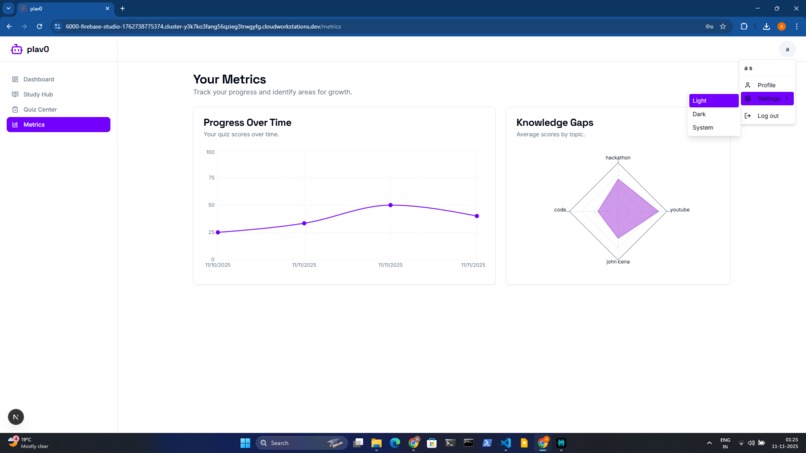Screen dimensions: 806x453
Task: Click the 25-score data point on chart
Action: [x=218, y=232]
